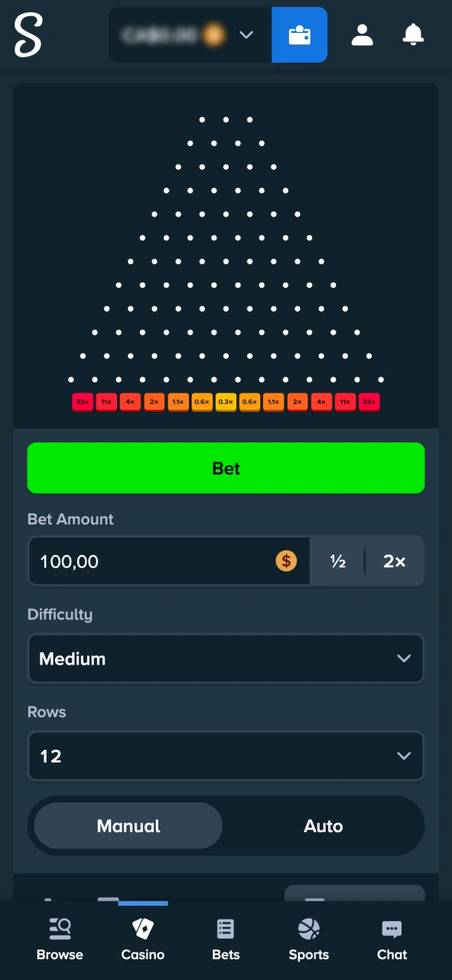Switch to the Auto tab
Image resolution: width=452 pixels, height=980 pixels.
[x=323, y=826]
